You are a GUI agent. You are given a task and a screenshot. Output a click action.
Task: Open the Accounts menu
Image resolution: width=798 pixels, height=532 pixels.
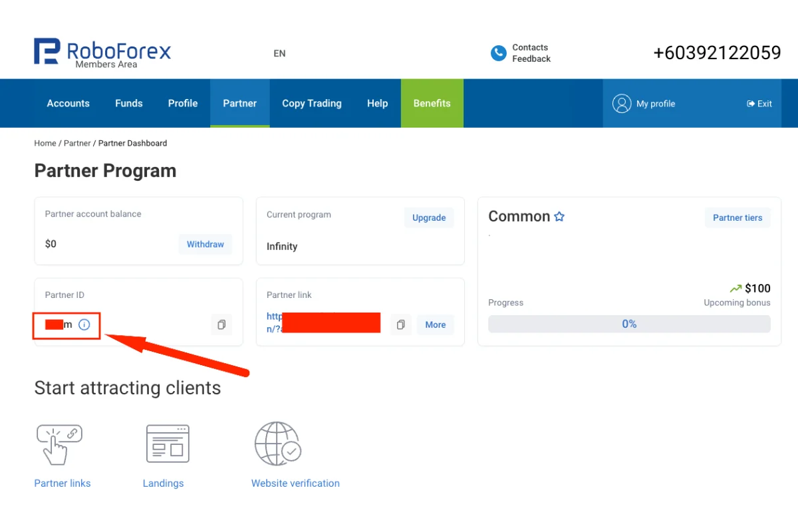click(x=68, y=103)
